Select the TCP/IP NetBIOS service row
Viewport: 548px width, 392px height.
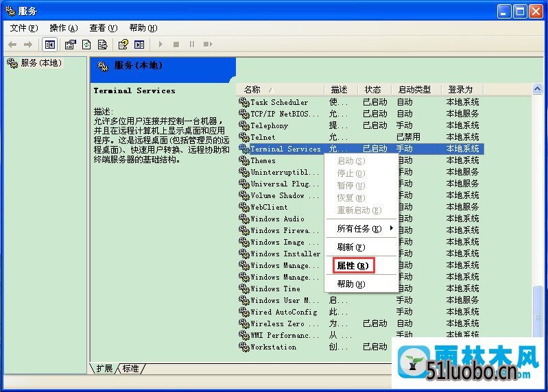pyautogui.click(x=361, y=114)
